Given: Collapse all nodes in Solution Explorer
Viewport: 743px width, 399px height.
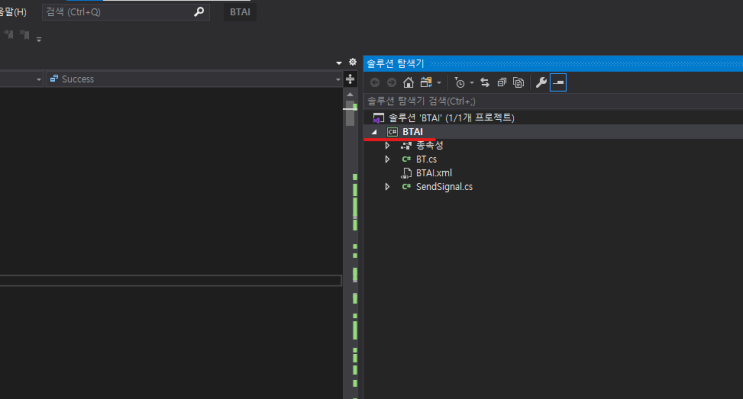Looking at the screenshot, I should [502, 83].
